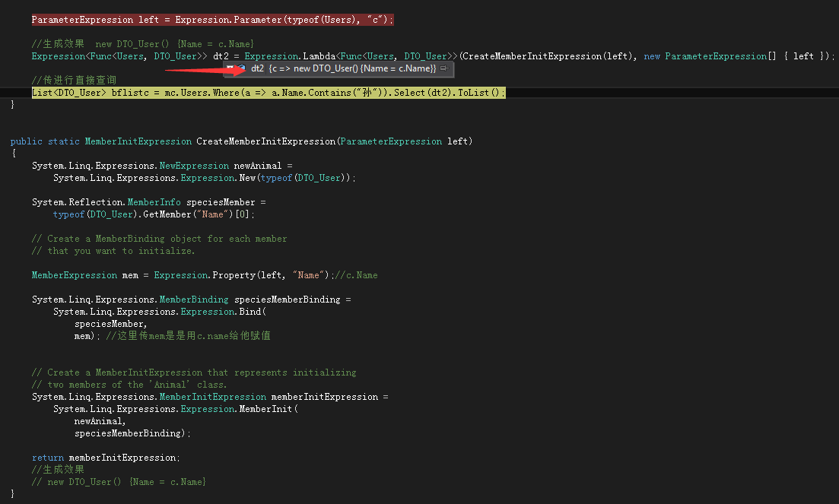Click comment '// that you want to initialize.'
Image resolution: width=839 pixels, height=504 pixels.
pyautogui.click(x=113, y=251)
